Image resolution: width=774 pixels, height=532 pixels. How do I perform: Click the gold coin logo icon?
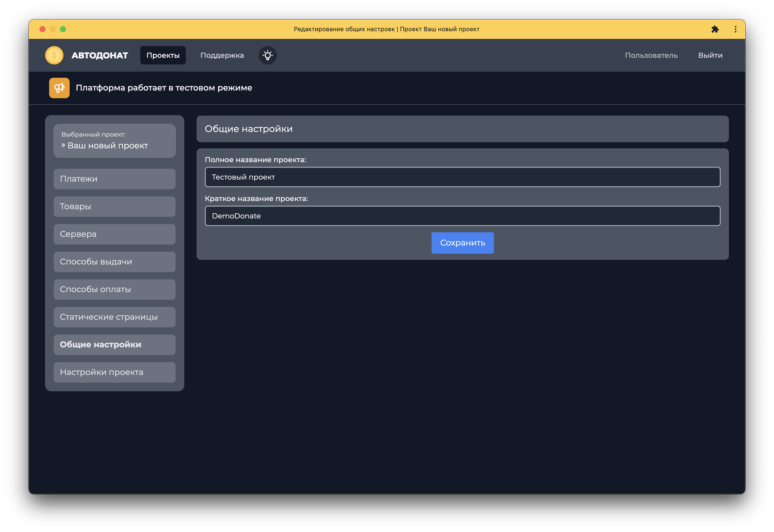(54, 55)
